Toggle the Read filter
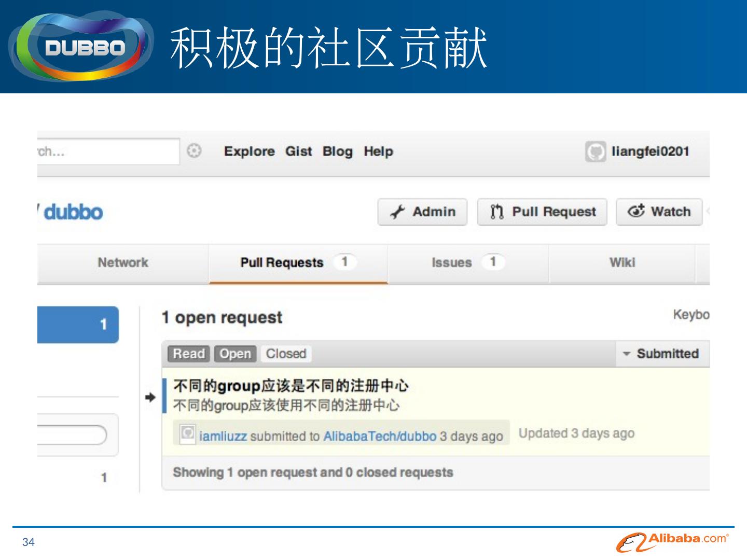The image size is (747, 560). coord(189,354)
